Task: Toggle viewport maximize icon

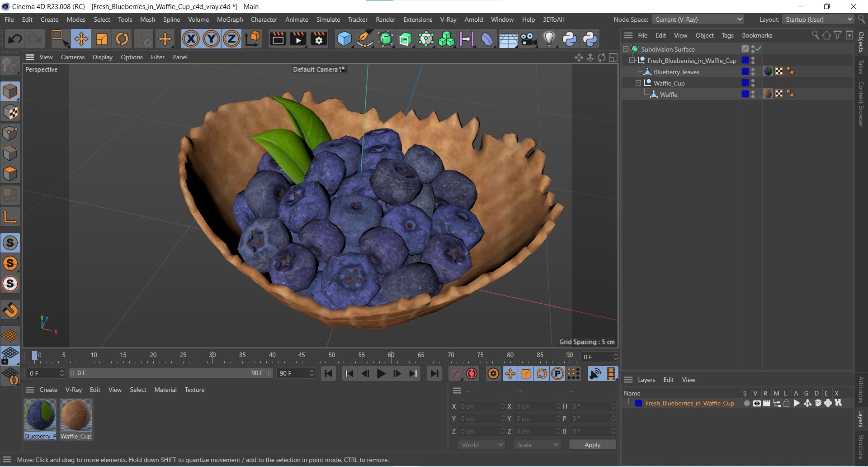Action: click(x=613, y=57)
